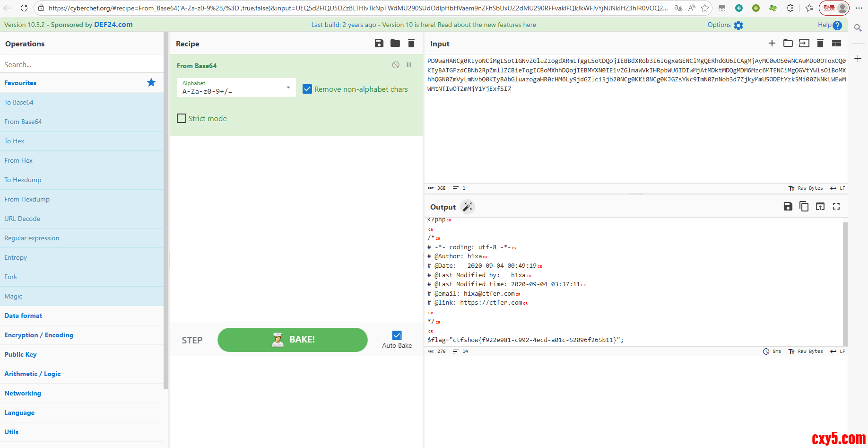Set breakpoint on From Base64 operation

(409, 65)
